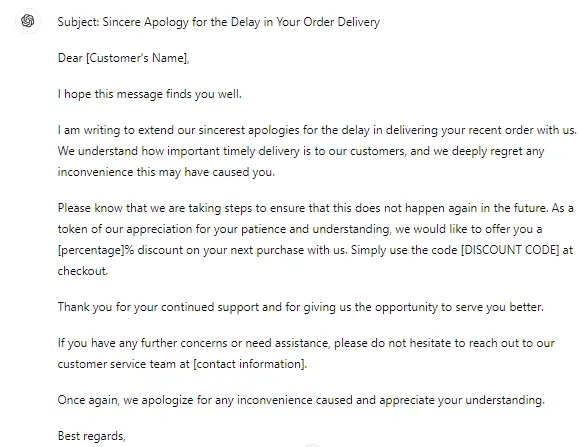This screenshot has height=447, width=579.
Task: Click the [contact information] placeholder
Action: 250,364
